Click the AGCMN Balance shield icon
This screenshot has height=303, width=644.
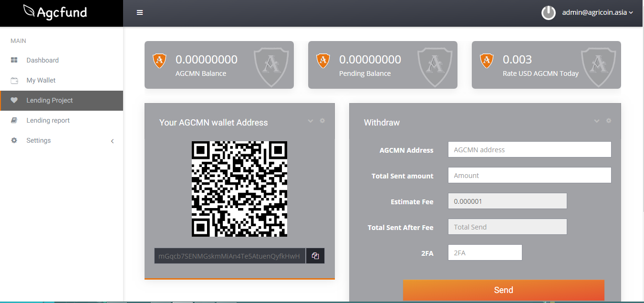click(159, 61)
